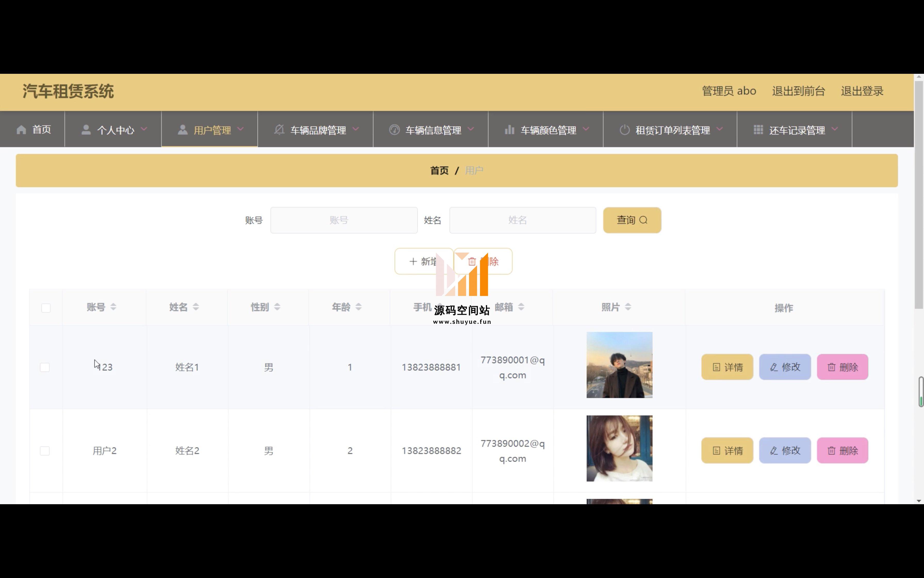Viewport: 924px width, 578px height.
Task: Click the trash icon in the batch 删除 button
Action: [472, 261]
